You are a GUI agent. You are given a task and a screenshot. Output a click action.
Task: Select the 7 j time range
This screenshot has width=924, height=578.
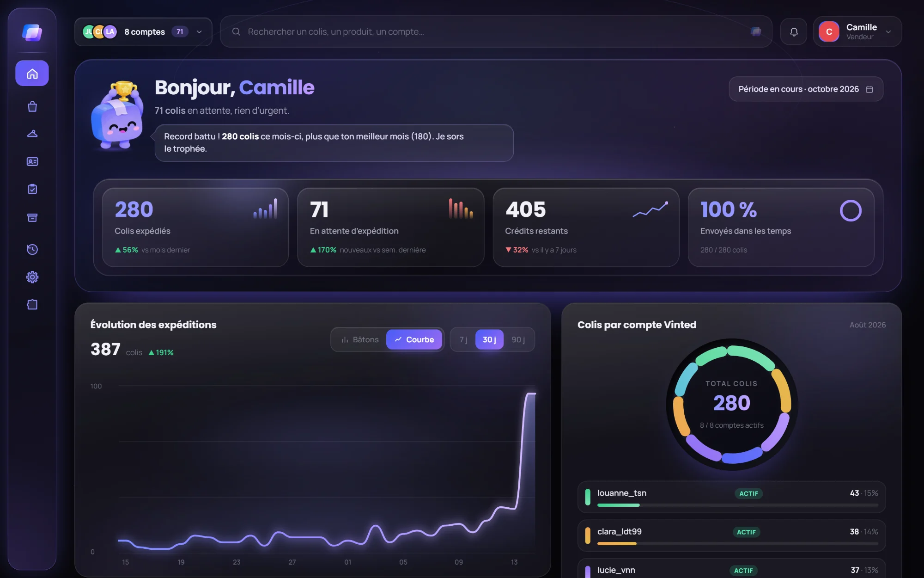click(x=463, y=339)
